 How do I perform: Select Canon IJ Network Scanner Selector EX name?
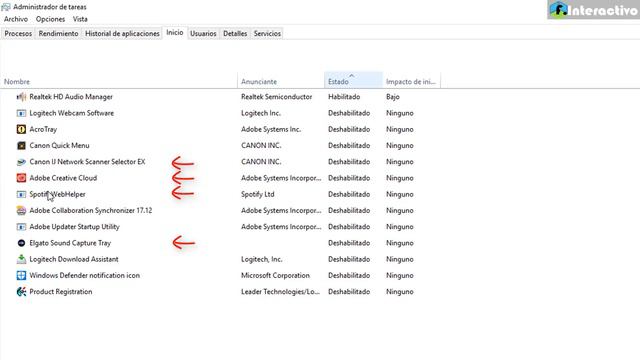click(87, 162)
